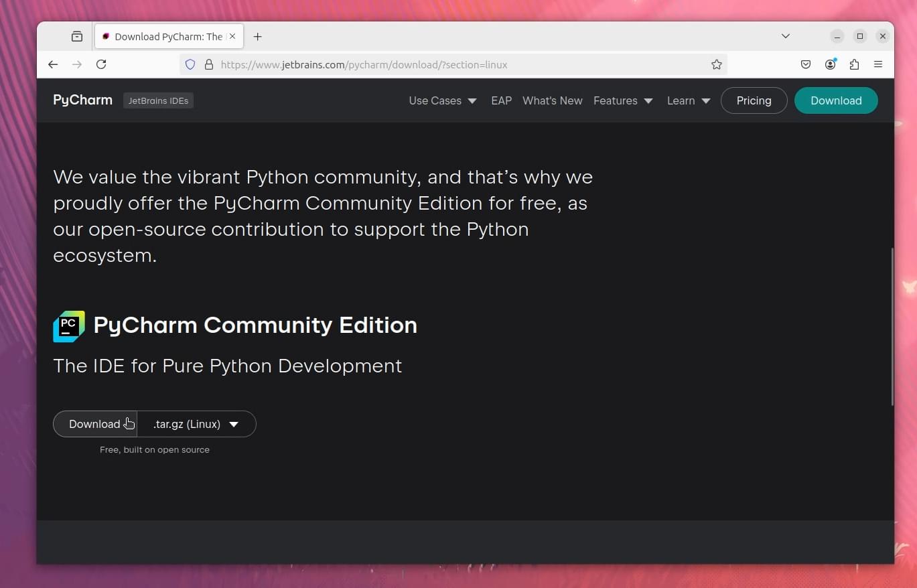This screenshot has height=588, width=917.
Task: Open the JetBrains IDEs badge
Action: tap(158, 100)
